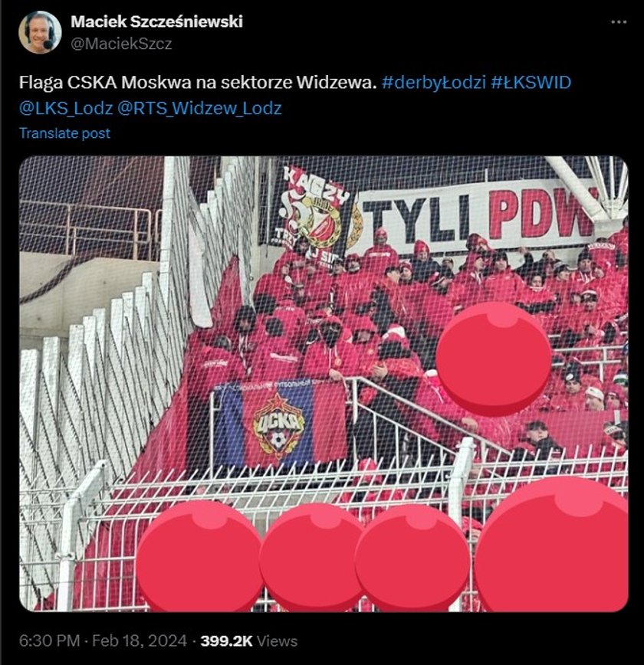644x665 pixels.
Task: Follow the #derbyŁodzi hashtag
Action: (x=433, y=82)
